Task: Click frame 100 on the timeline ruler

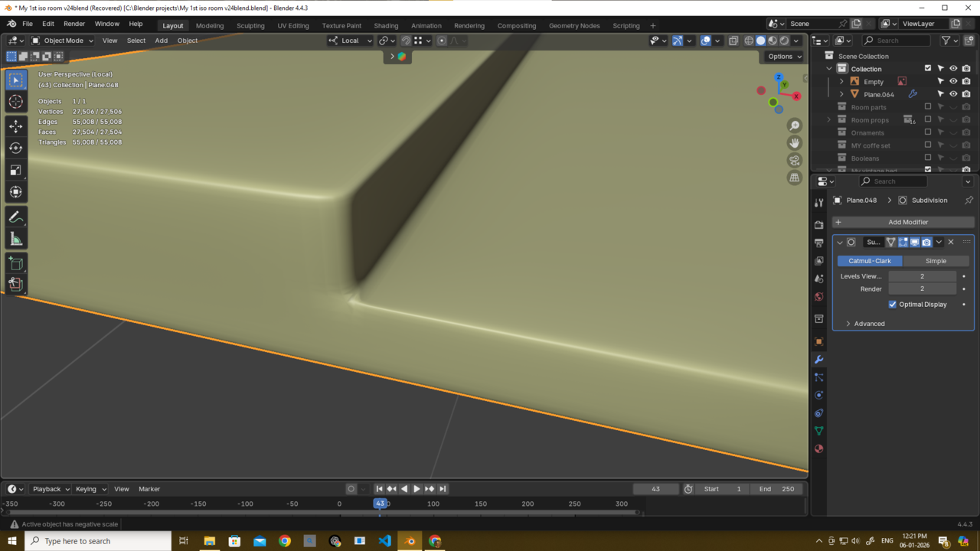Action: click(x=433, y=504)
